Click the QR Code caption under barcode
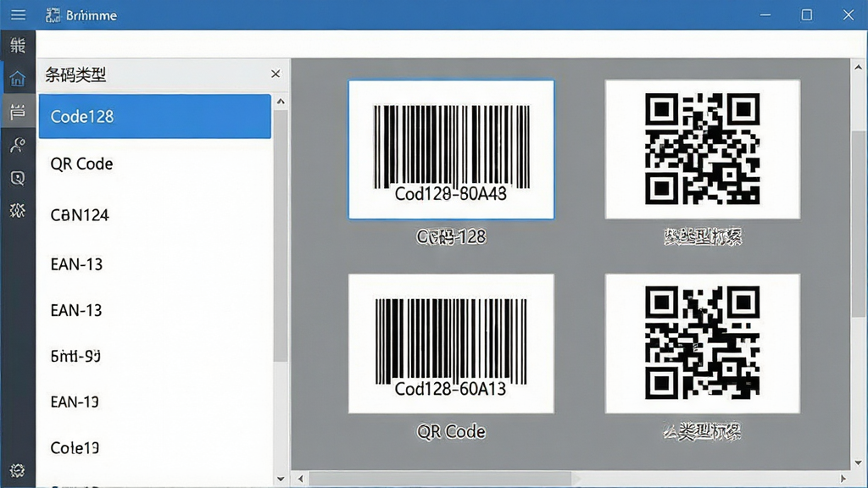 [x=451, y=431]
